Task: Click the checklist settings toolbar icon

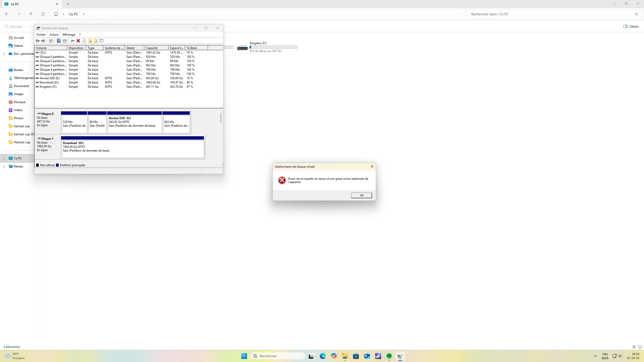Action: (x=101, y=41)
